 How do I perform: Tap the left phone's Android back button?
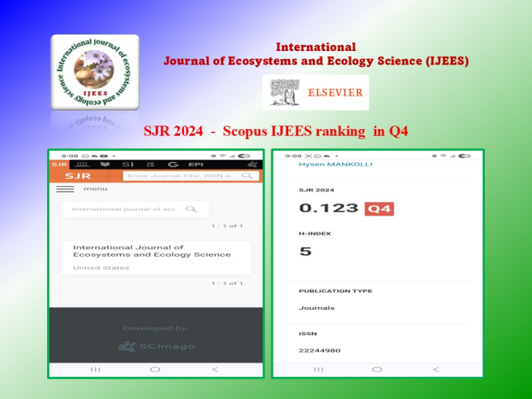pos(215,369)
